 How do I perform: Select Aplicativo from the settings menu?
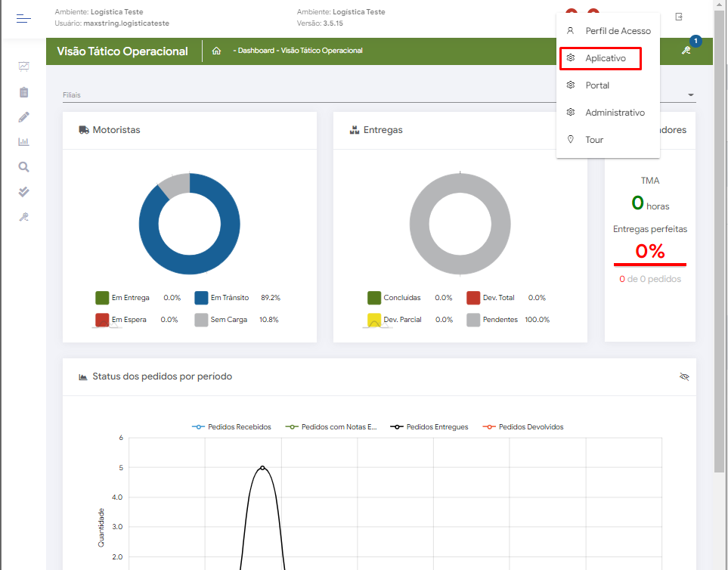(x=605, y=58)
